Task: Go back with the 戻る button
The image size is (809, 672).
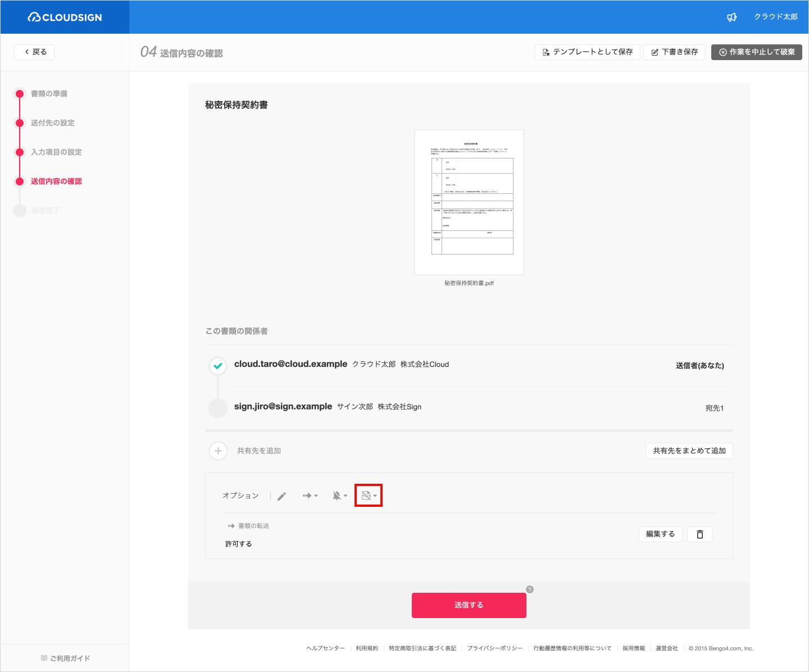Action: point(34,52)
